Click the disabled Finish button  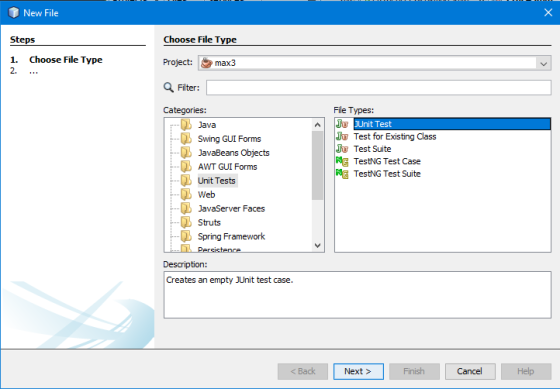pyautogui.click(x=414, y=371)
